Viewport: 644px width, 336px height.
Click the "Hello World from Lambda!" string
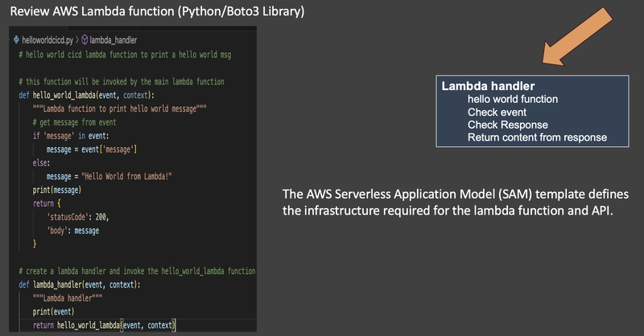point(126,176)
